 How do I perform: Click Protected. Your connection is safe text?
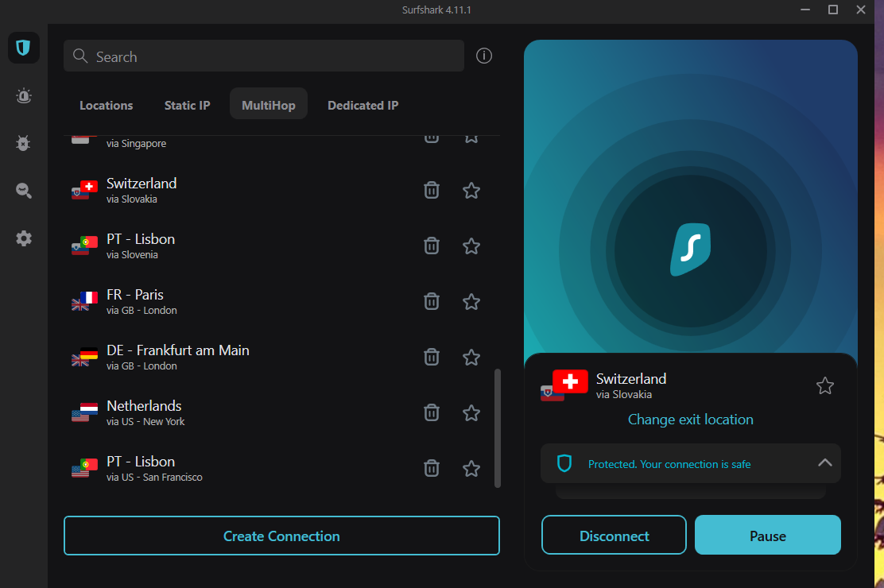pos(669,464)
